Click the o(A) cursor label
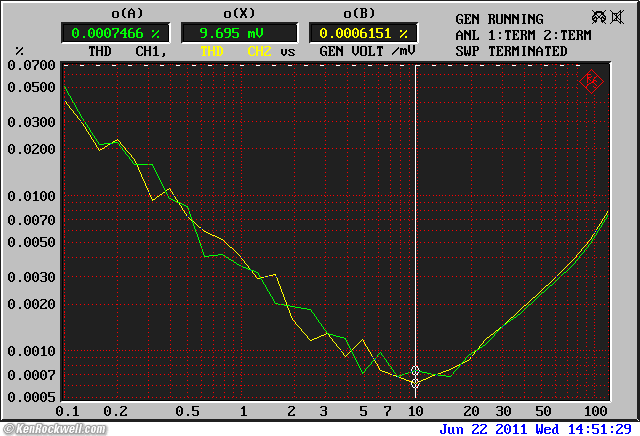This screenshot has width=640, height=436. pos(127,13)
